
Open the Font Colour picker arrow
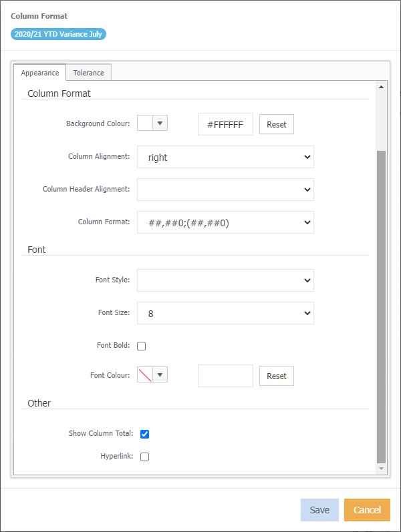pyautogui.click(x=160, y=375)
